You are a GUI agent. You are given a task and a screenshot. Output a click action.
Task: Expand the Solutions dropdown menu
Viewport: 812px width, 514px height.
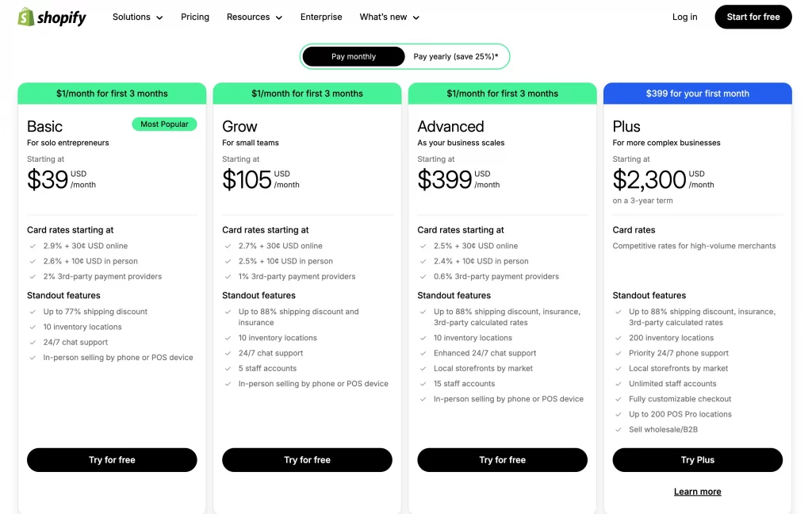[x=137, y=17]
